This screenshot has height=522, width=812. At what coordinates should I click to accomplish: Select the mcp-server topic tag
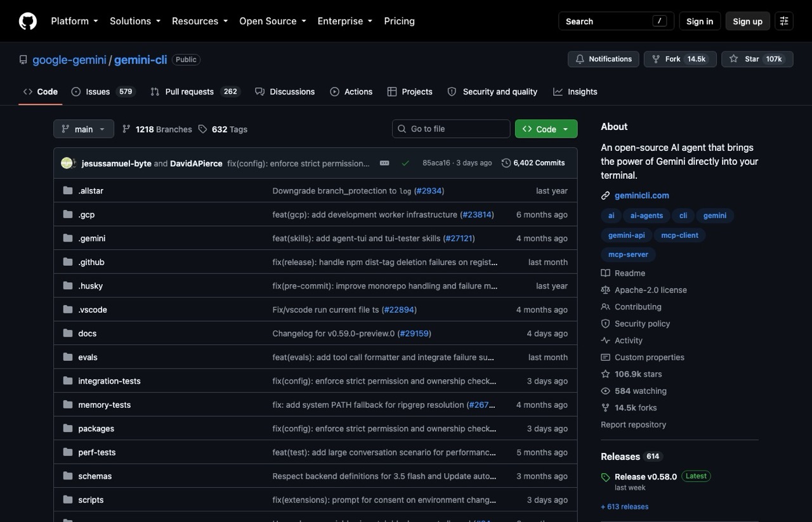[x=628, y=254]
